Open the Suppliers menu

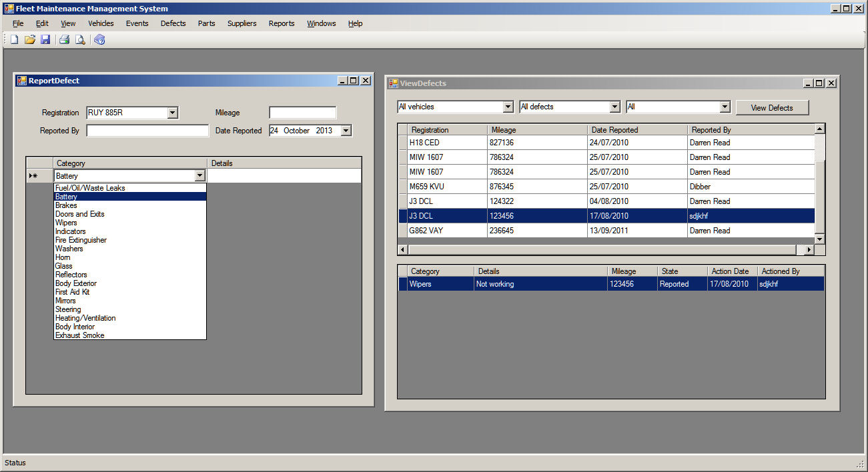[x=242, y=23]
